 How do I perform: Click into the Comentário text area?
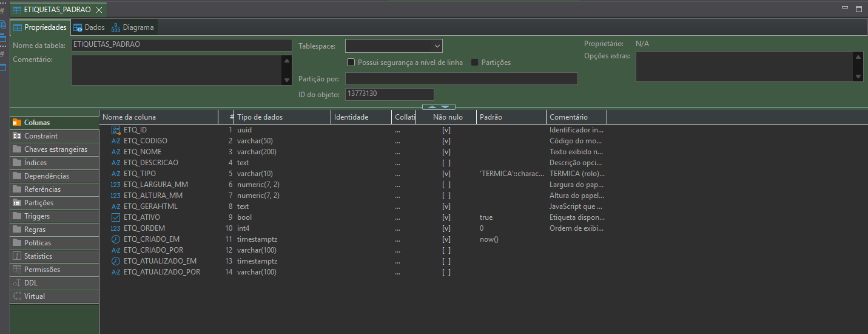(x=177, y=70)
